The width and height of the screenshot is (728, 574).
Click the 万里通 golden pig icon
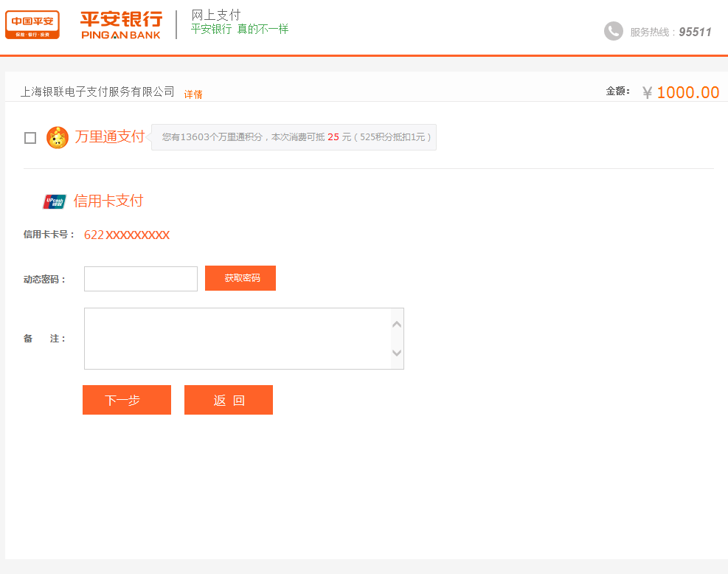58,137
